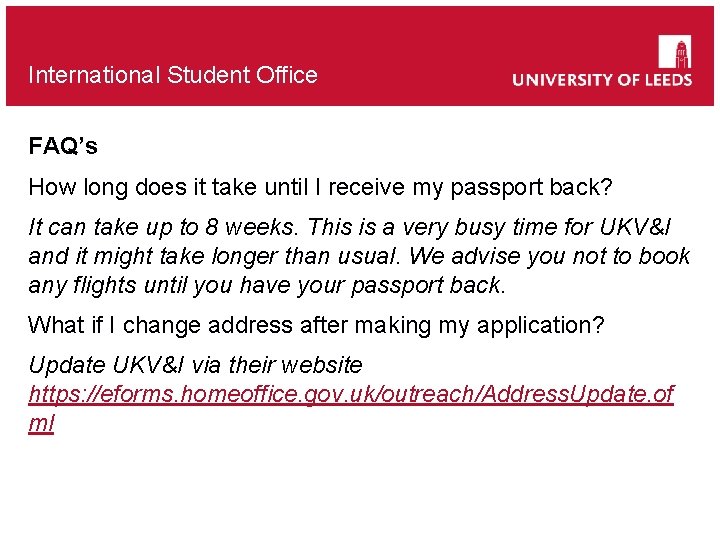Open the eforms.homeoffice.gov.uk address update link
This screenshot has width=720, height=540.
click(x=350, y=395)
